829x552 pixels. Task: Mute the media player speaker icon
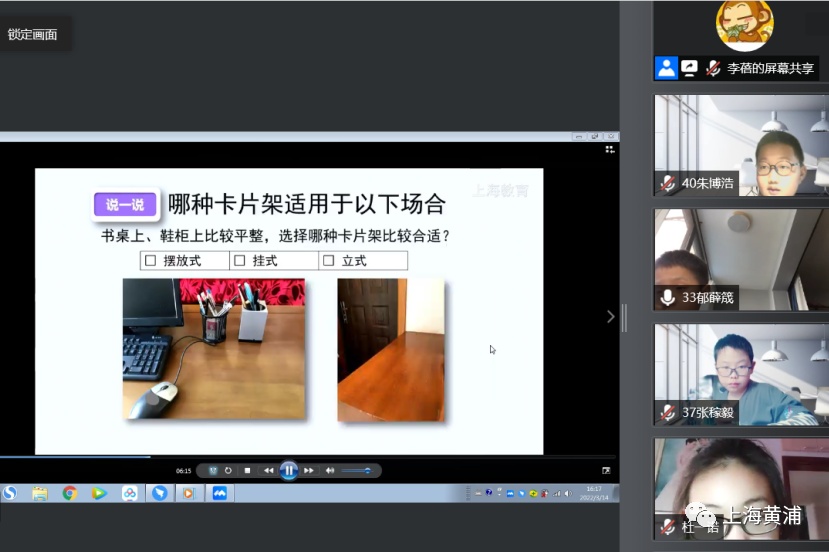tap(330, 470)
